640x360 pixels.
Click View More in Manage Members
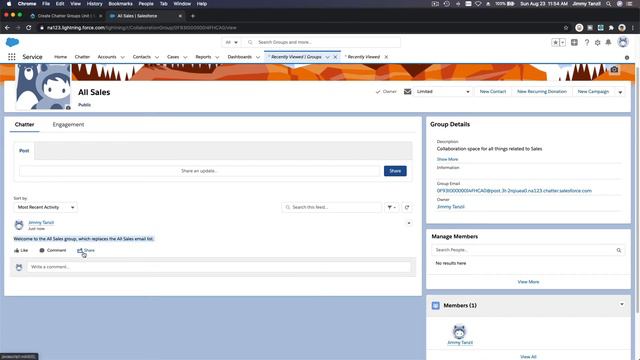(528, 282)
